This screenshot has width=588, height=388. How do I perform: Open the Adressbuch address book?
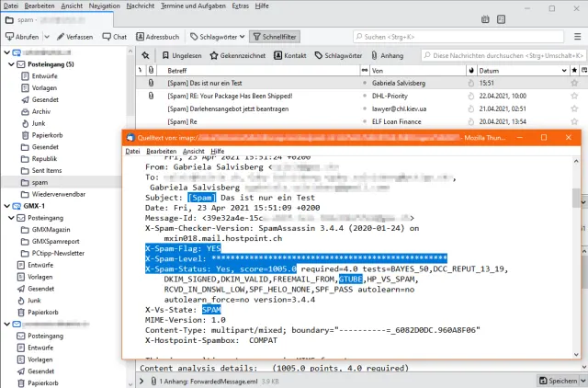(x=157, y=37)
